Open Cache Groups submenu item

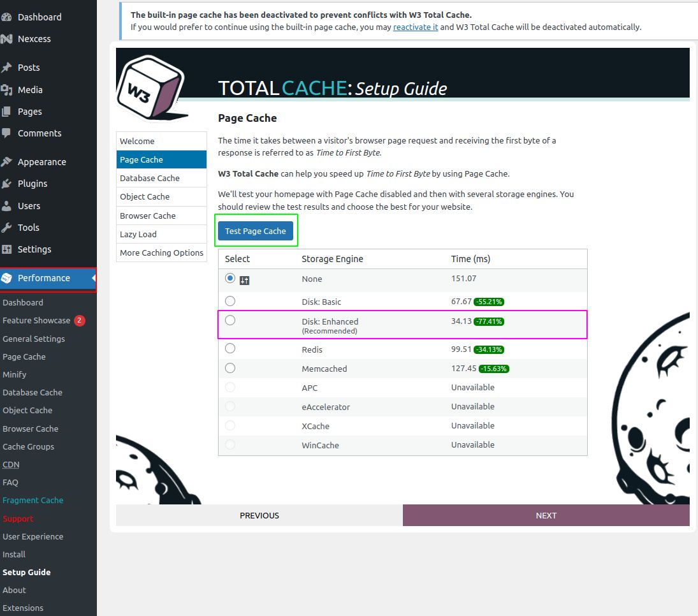29,446
